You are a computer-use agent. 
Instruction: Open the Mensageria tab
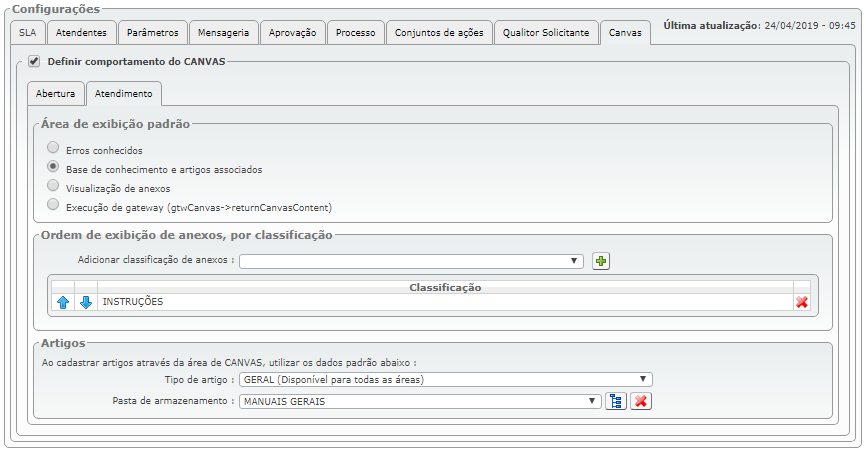click(x=224, y=33)
